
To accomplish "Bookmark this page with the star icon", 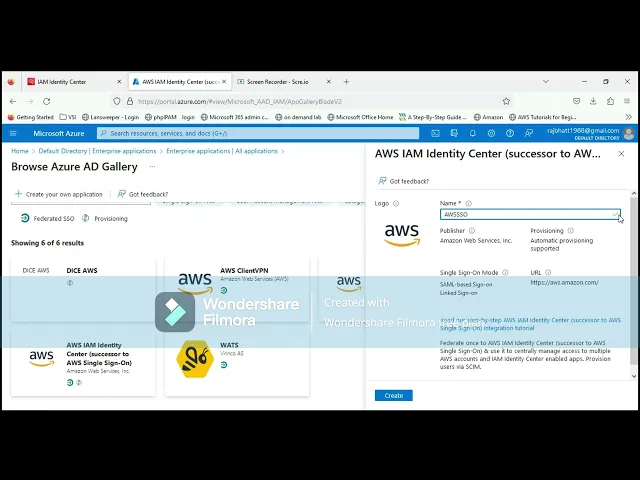I will pos(506,101).
